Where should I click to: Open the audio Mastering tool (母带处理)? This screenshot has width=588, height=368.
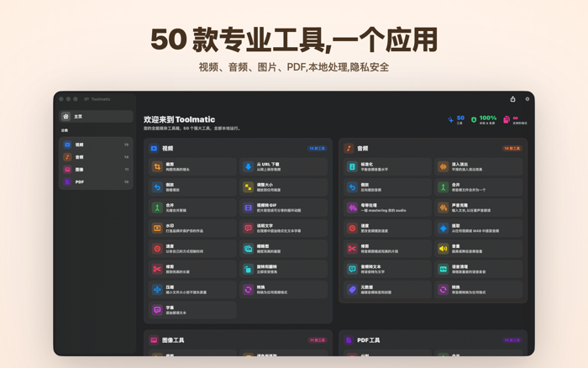point(387,208)
